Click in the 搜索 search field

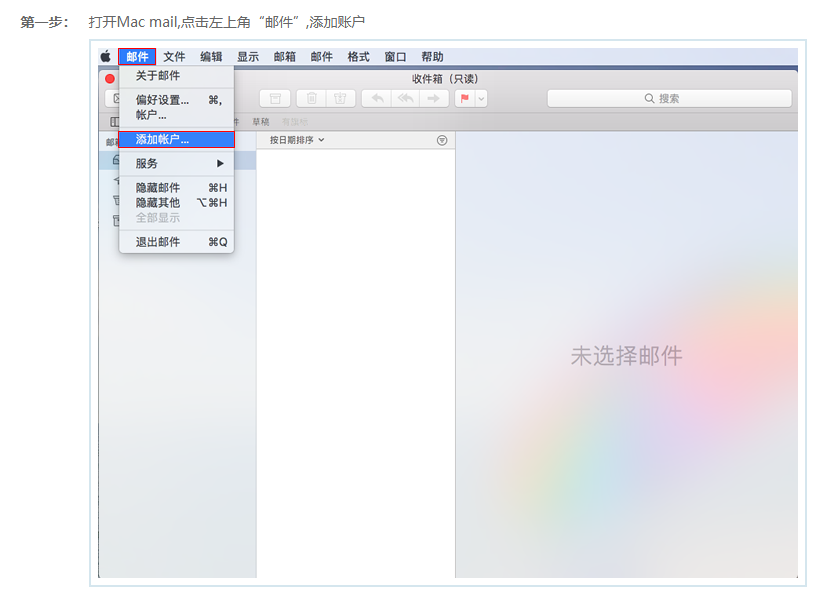669,98
